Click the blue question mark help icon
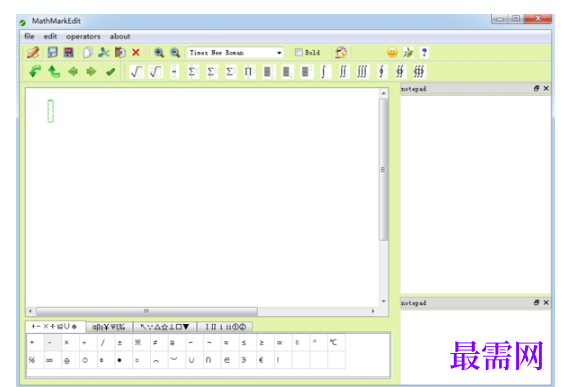The image size is (562, 387). click(x=424, y=52)
